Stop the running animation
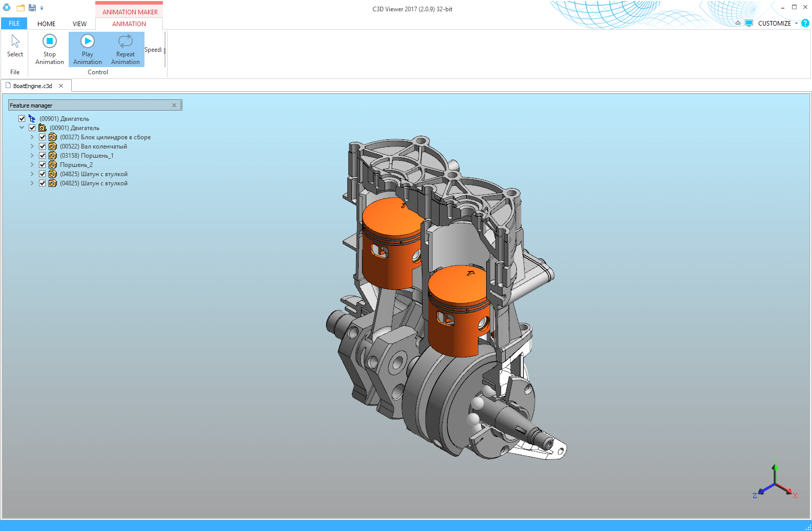The image size is (812, 531). tap(50, 49)
